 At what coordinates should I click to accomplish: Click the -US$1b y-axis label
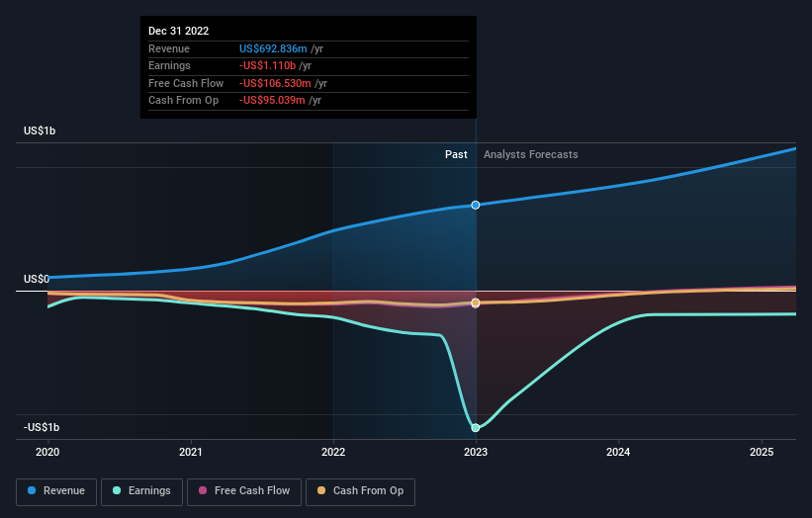[x=42, y=427]
